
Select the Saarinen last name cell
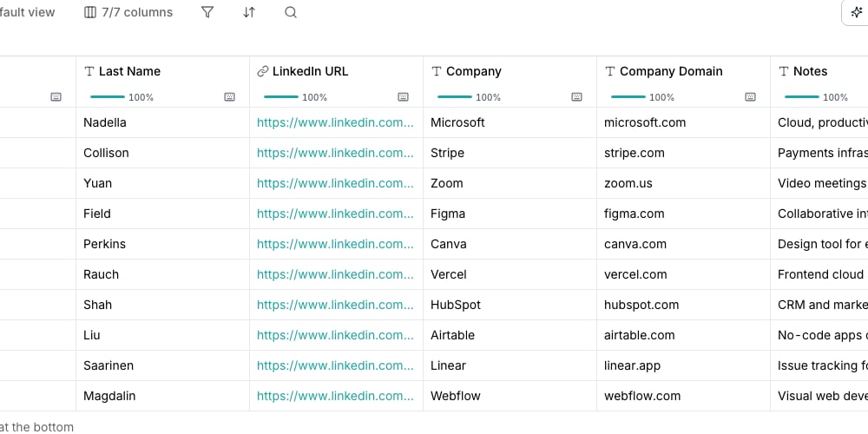(163, 365)
